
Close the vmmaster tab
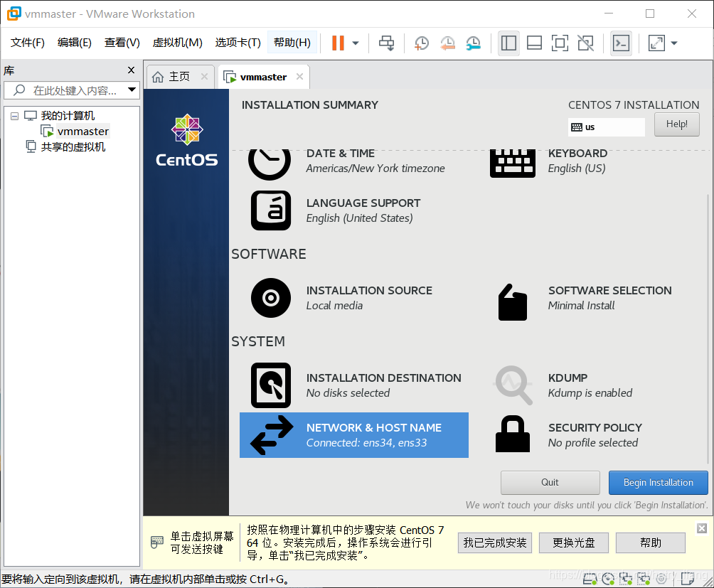(x=299, y=77)
